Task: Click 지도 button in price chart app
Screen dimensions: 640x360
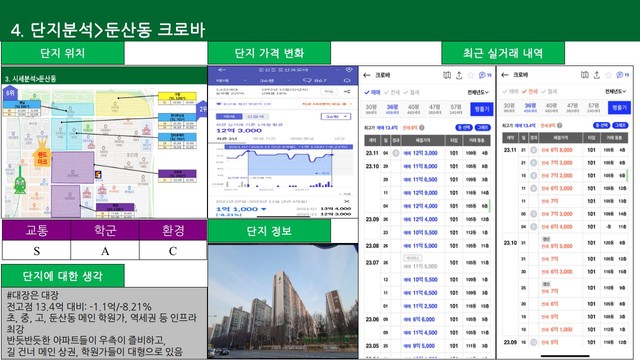Action: (329, 92)
